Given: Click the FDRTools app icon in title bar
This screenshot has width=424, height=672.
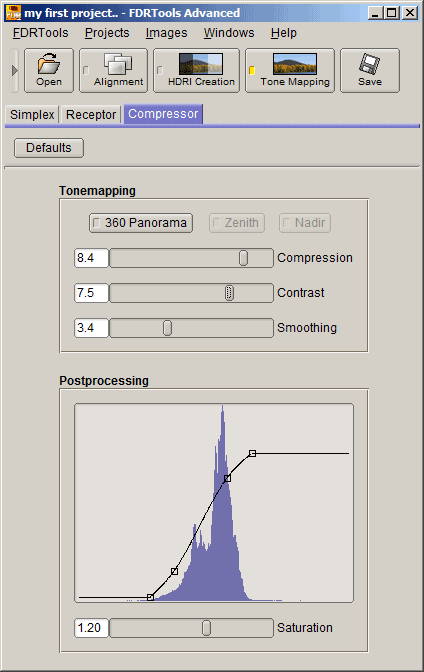Looking at the screenshot, I should (x=13, y=12).
